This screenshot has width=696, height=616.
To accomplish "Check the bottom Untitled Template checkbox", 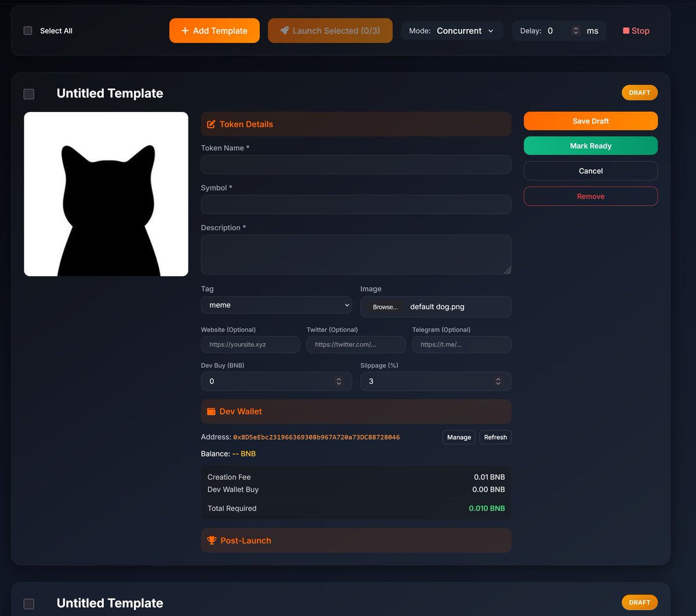I will point(29,603).
